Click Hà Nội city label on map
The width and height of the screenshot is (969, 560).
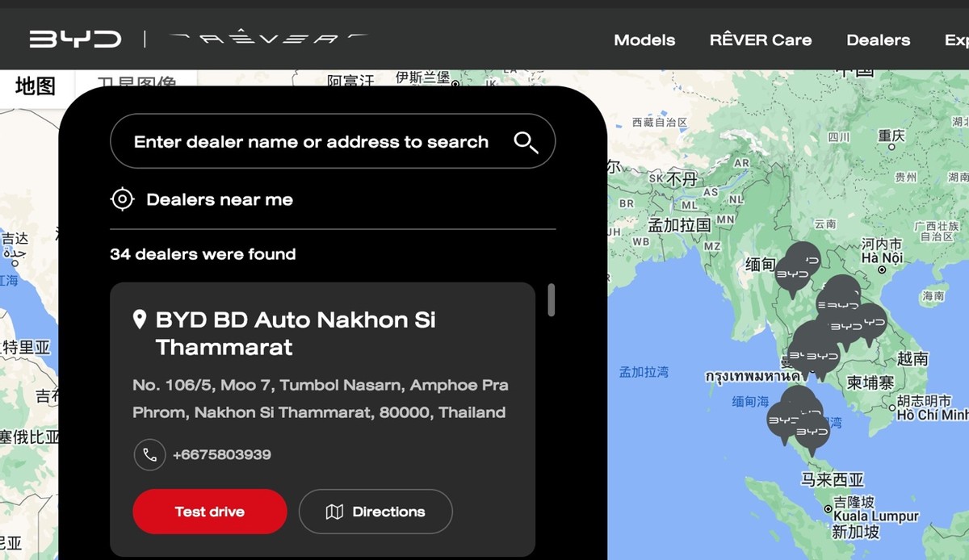[x=881, y=258]
